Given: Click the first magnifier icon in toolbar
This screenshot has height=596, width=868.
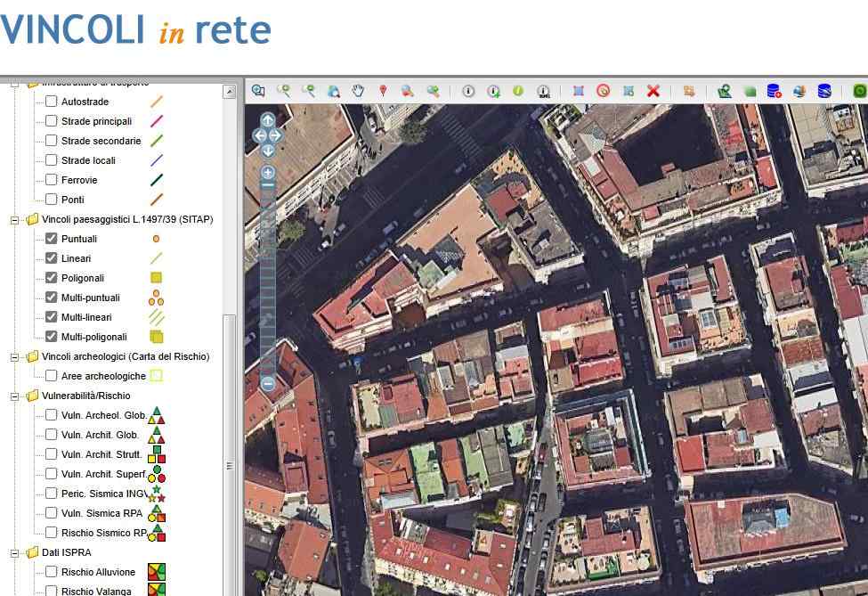Looking at the screenshot, I should (258, 91).
